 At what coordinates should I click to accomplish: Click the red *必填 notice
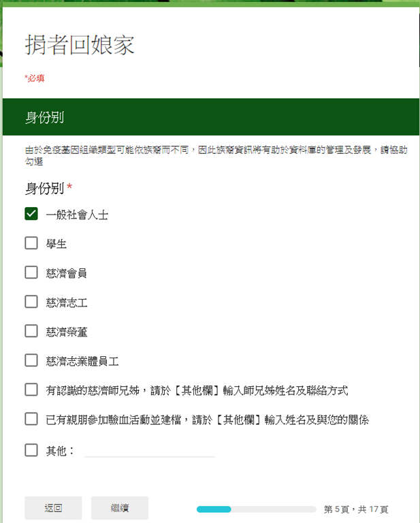click(35, 78)
